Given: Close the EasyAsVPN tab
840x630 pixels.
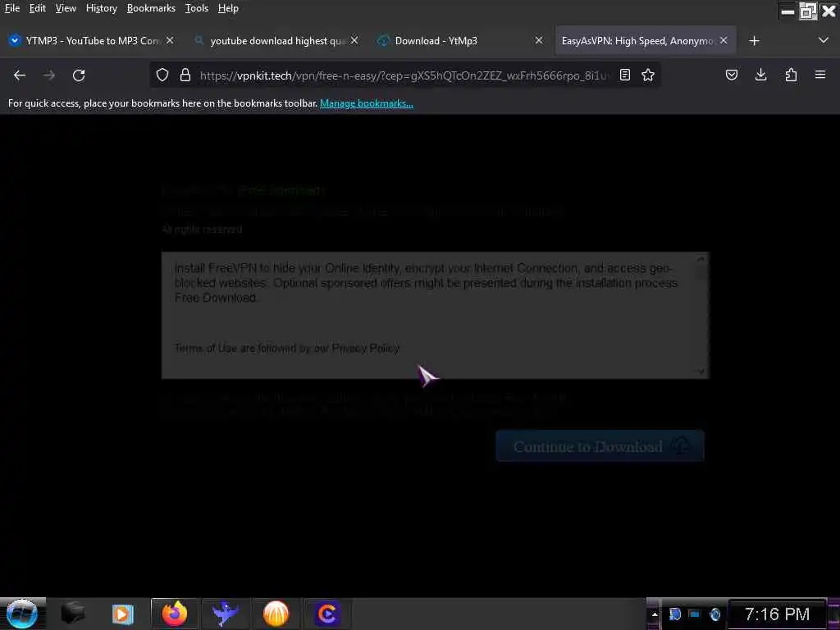Looking at the screenshot, I should 724,40.
